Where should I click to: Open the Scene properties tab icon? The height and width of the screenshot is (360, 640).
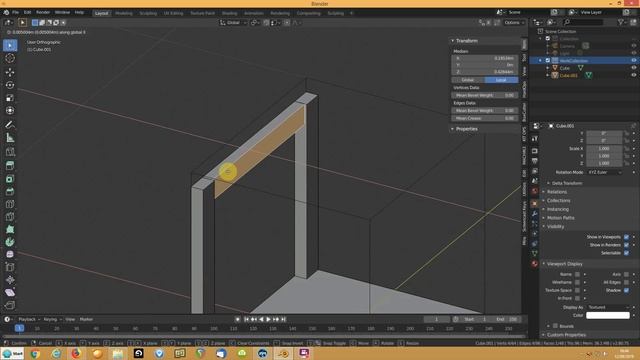pos(535,181)
